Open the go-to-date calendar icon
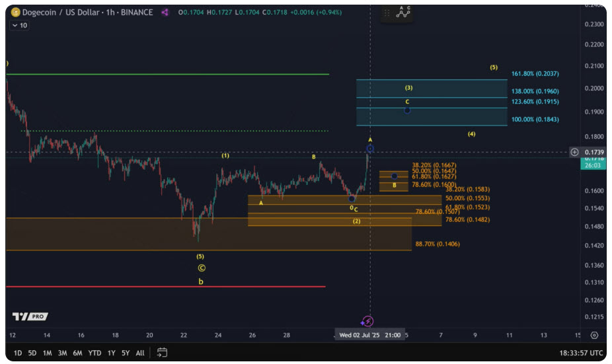 (x=162, y=353)
